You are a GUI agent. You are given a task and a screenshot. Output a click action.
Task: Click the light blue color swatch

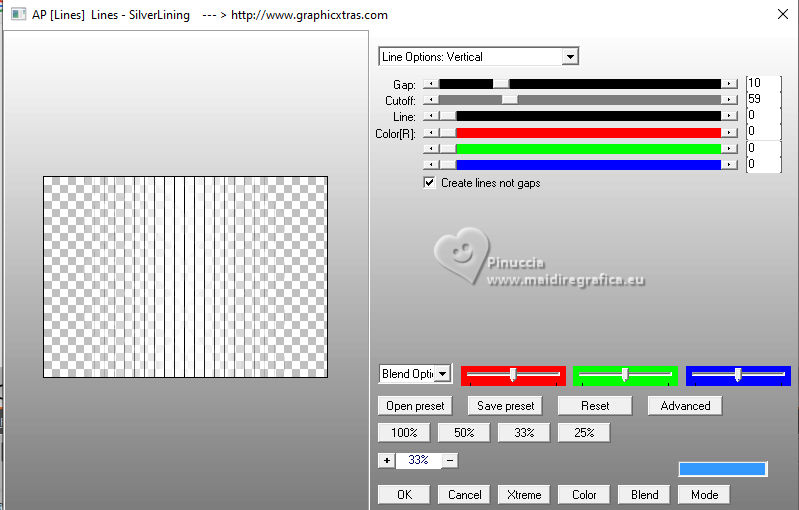pyautogui.click(x=723, y=469)
